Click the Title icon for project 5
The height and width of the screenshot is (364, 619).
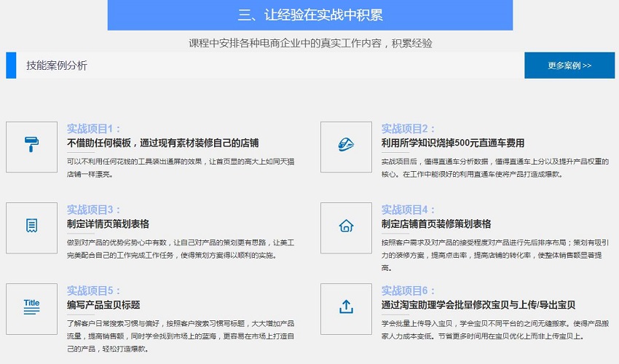click(x=31, y=306)
